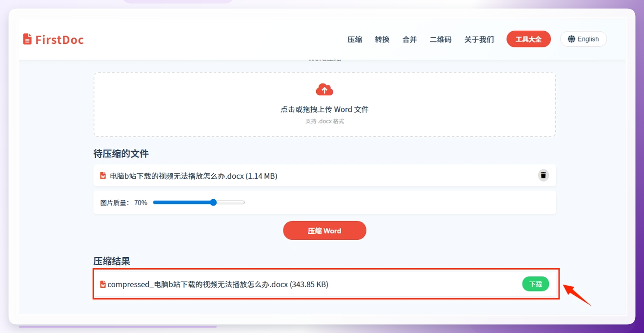Image resolution: width=644 pixels, height=333 pixels.
Task: Open the 二维码 menu item
Action: pos(440,40)
